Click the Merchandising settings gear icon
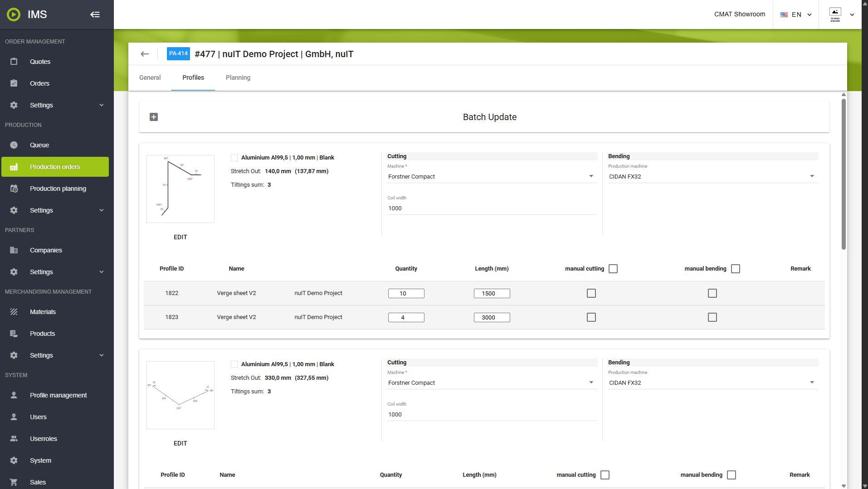 [14, 355]
